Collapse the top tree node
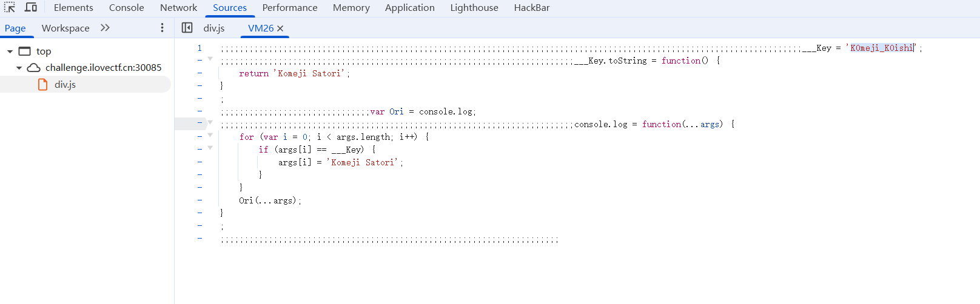This screenshot has width=980, height=304. [x=10, y=51]
